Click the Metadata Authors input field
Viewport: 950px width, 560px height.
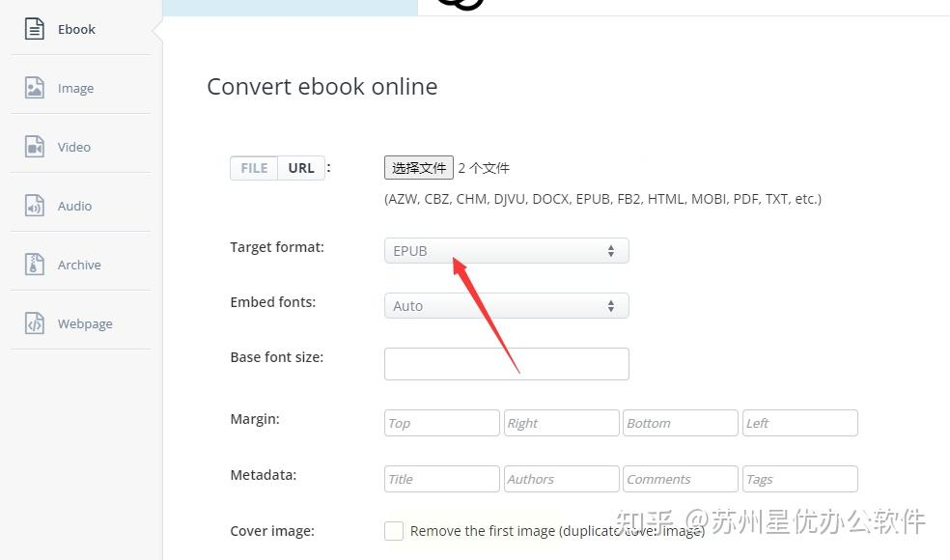coord(561,479)
